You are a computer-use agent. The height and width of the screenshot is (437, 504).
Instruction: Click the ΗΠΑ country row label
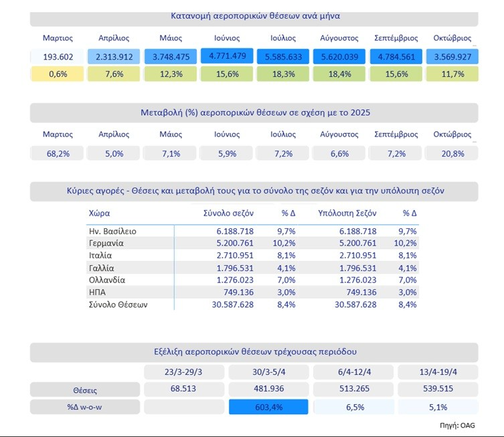coord(98,292)
